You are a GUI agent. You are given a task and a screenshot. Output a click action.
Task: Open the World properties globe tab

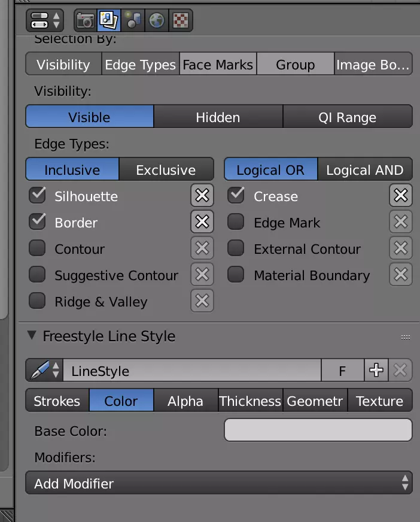(157, 20)
